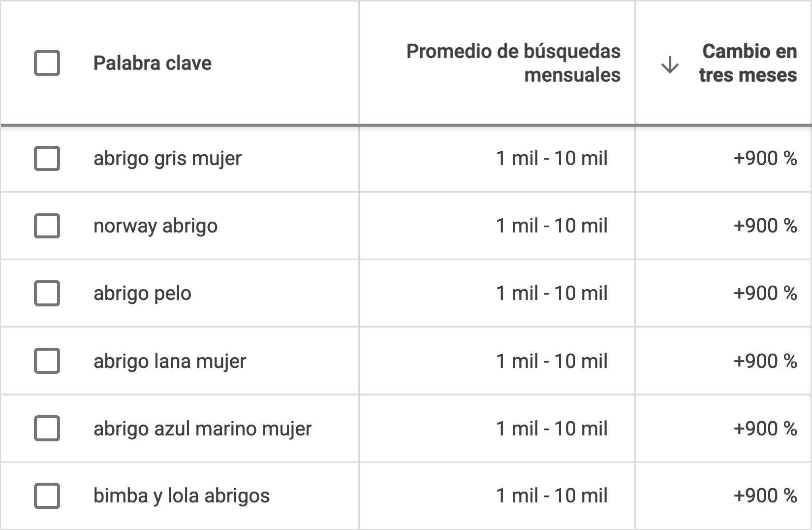Open the keyword 'abrigo gris mujer'
812x530 pixels.
click(x=167, y=159)
